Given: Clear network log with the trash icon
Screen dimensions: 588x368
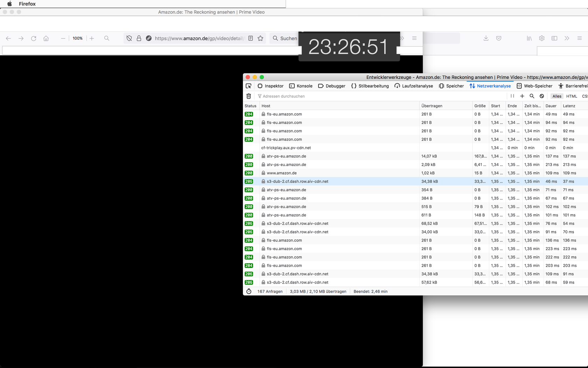Looking at the screenshot, I should point(248,96).
